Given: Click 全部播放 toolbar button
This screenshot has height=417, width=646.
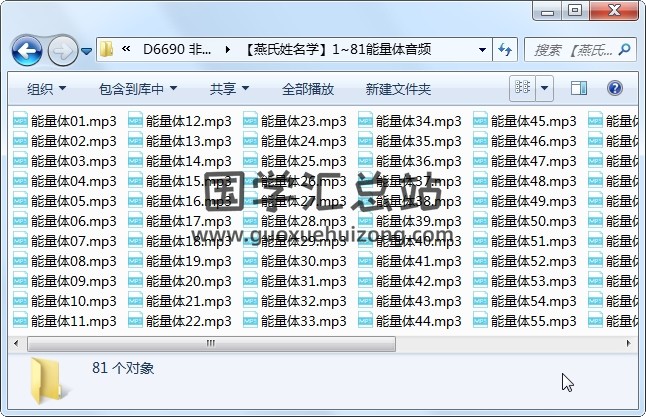Looking at the screenshot, I should coord(307,89).
